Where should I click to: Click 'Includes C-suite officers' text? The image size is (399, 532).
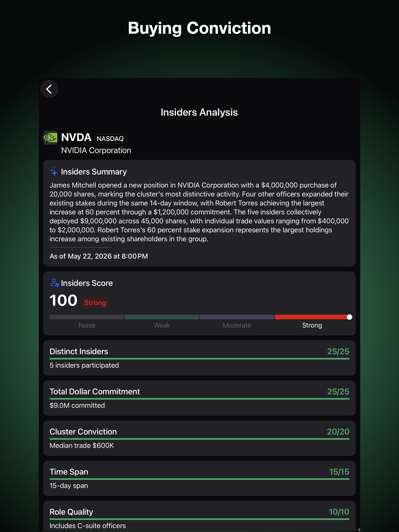[x=88, y=526]
